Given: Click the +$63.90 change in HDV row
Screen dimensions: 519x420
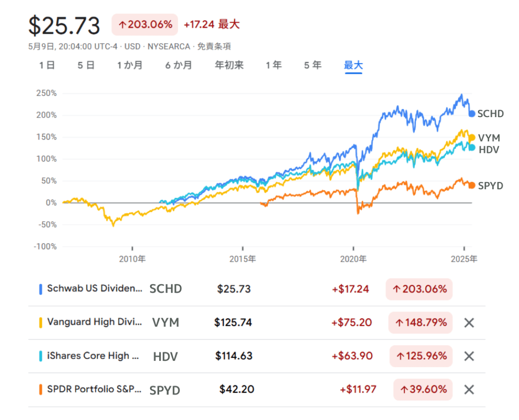Looking at the screenshot, I should click(x=352, y=356).
